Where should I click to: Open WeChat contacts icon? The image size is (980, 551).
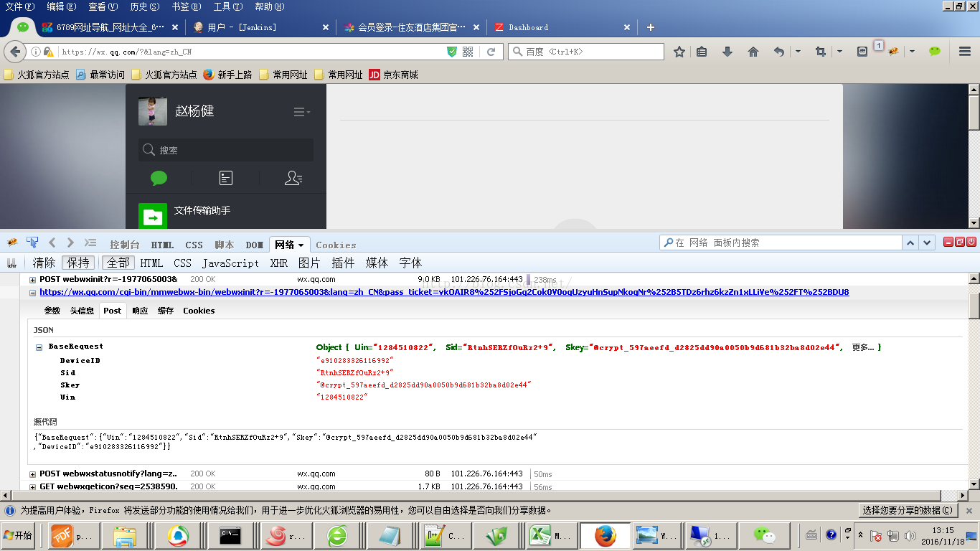pyautogui.click(x=293, y=178)
